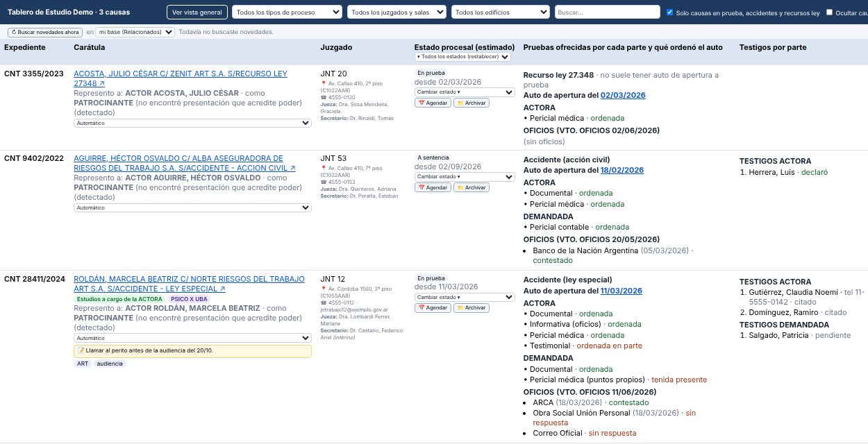Image resolution: width=868 pixels, height=444 pixels.
Task: Click the "Obra Social Unión Personal" oficio entry
Action: point(581,413)
